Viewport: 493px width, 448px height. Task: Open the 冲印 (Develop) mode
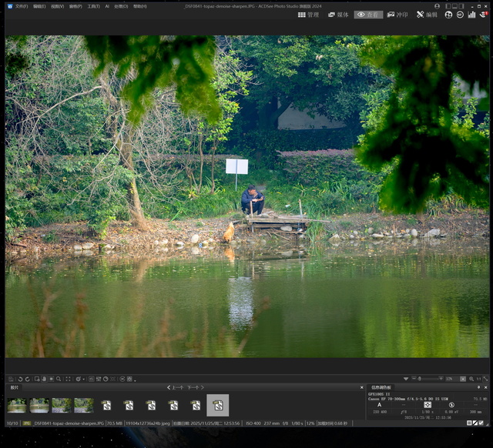click(x=397, y=15)
